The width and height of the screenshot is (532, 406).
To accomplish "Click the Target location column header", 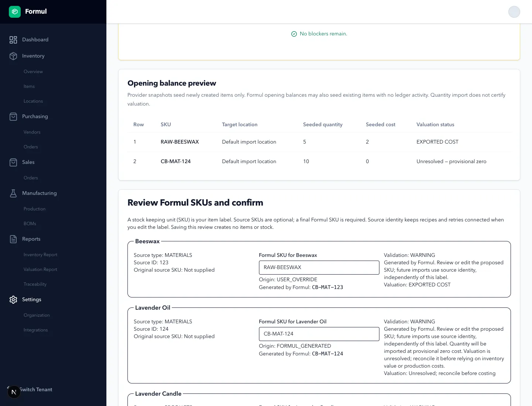I will click(x=240, y=125).
